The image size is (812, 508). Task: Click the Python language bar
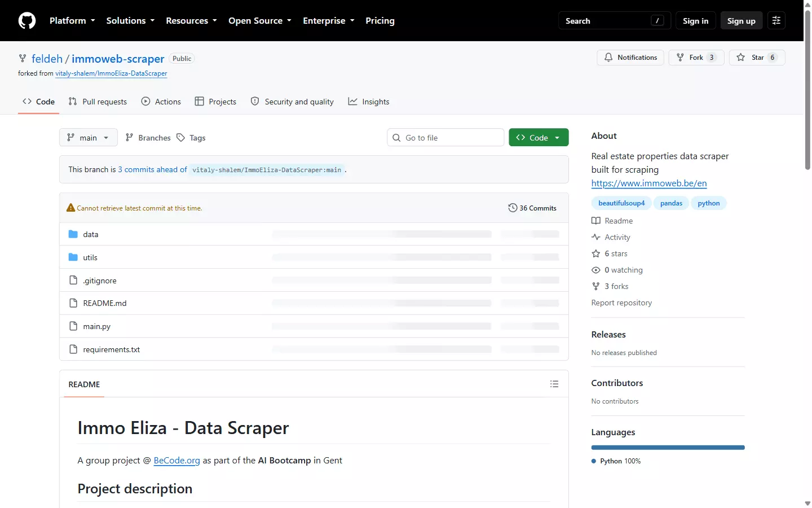coord(668,448)
